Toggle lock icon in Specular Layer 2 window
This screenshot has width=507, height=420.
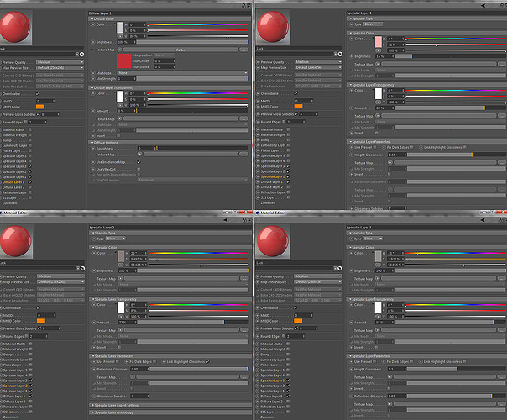244,220
